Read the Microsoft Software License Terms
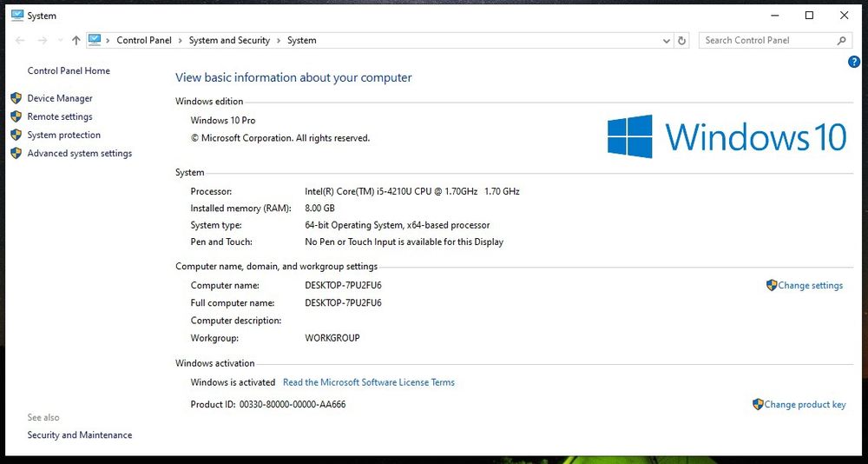This screenshot has width=868, height=464. (x=369, y=382)
